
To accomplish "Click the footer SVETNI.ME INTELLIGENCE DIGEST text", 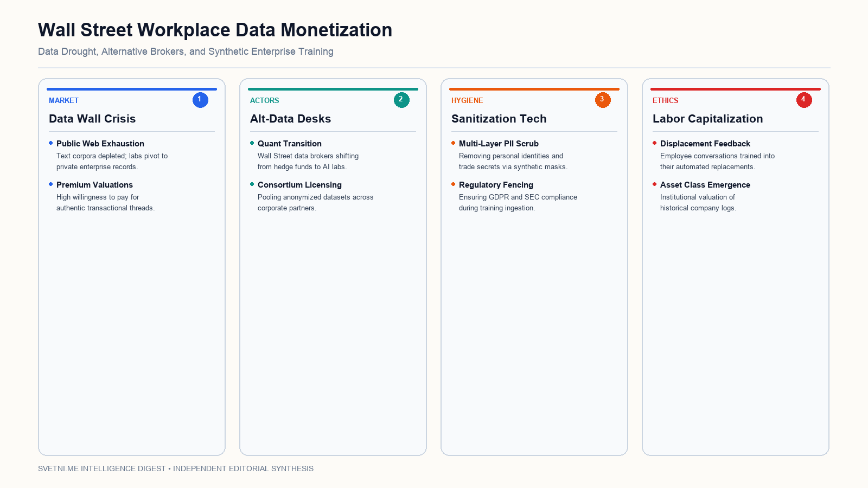I will point(176,468).
